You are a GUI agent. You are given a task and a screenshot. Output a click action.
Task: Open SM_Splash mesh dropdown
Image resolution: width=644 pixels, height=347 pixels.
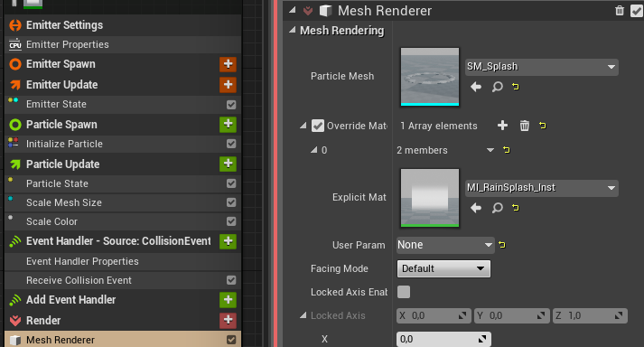click(541, 67)
